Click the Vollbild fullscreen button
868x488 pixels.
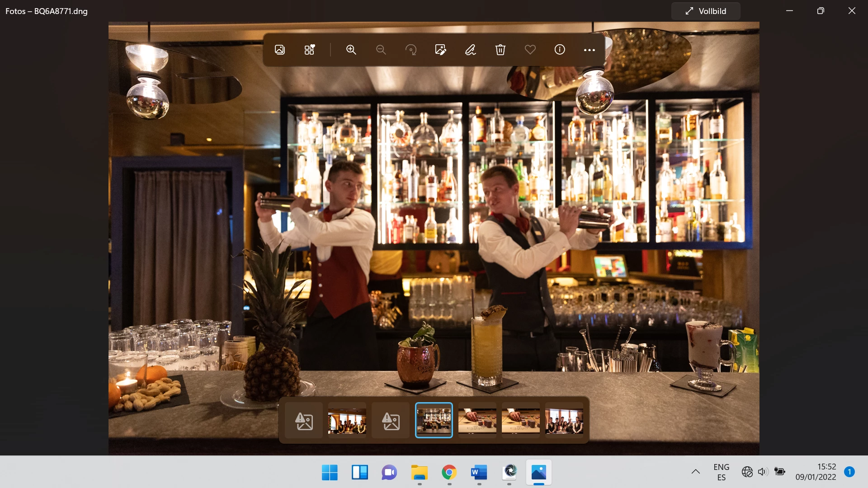[706, 11]
